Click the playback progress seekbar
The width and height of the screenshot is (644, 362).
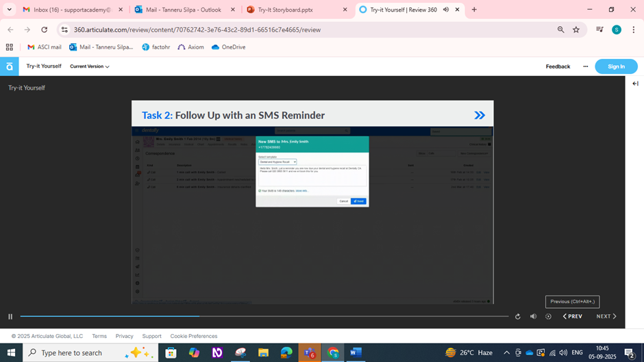(264, 316)
